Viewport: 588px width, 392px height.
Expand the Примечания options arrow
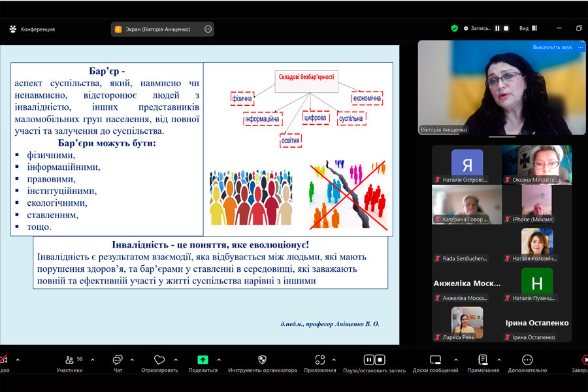pos(499,360)
